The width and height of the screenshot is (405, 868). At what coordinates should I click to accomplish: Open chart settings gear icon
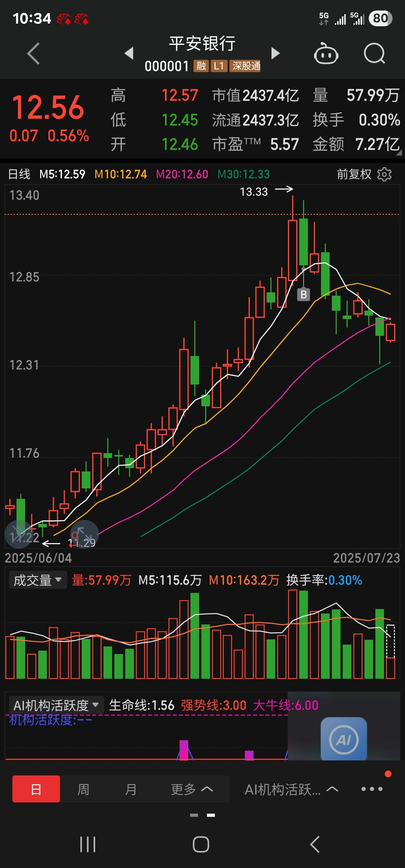pos(384,174)
